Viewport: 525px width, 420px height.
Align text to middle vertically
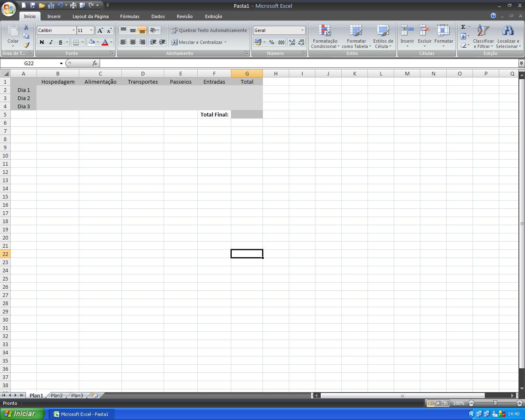click(133, 30)
